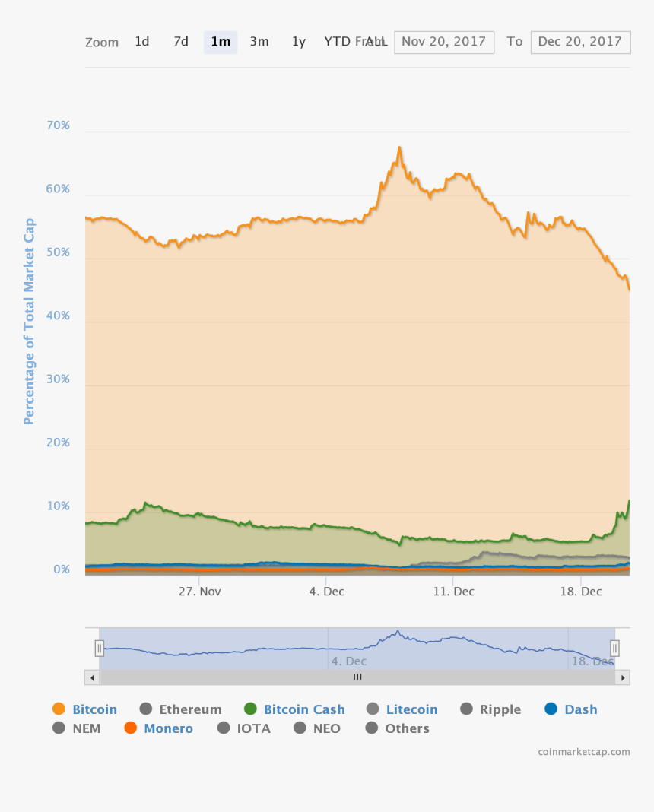Click the blue Dash legend icon

pos(553,709)
